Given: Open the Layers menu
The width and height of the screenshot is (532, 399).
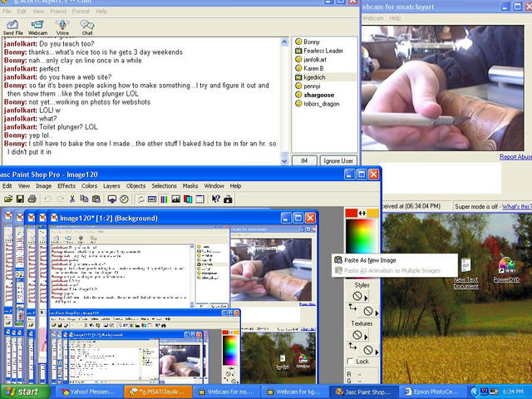Looking at the screenshot, I should point(111,186).
